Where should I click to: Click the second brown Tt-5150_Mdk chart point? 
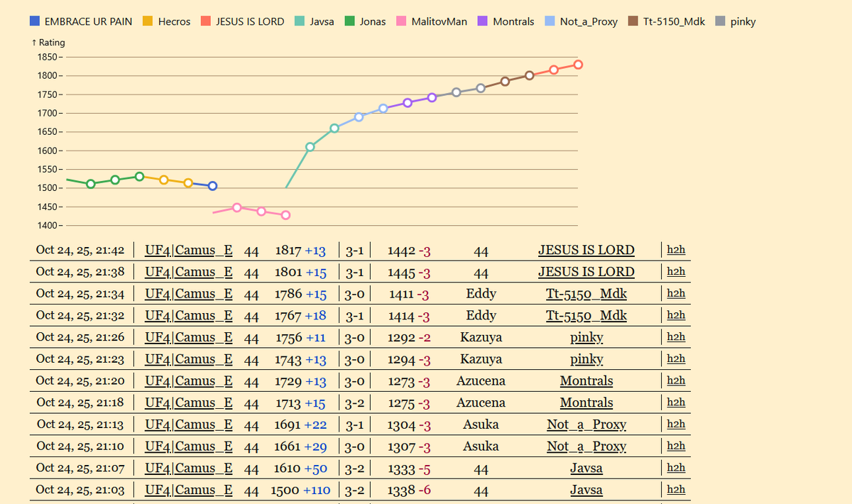(530, 75)
